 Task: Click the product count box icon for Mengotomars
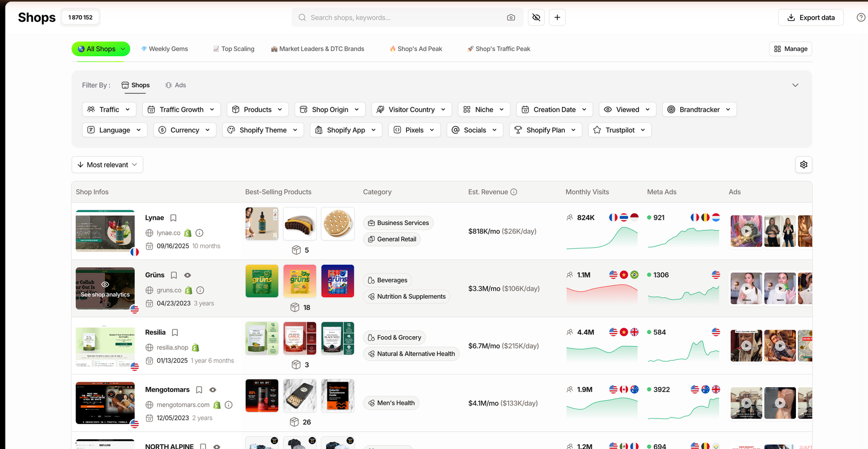click(x=295, y=422)
